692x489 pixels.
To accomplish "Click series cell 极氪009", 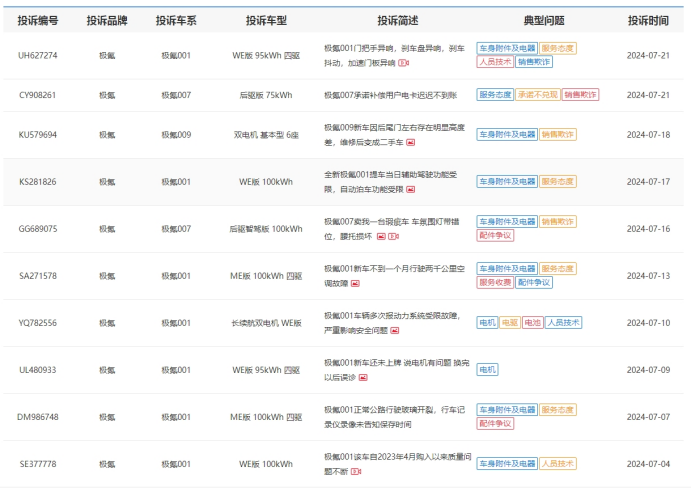I will pyautogui.click(x=176, y=135).
